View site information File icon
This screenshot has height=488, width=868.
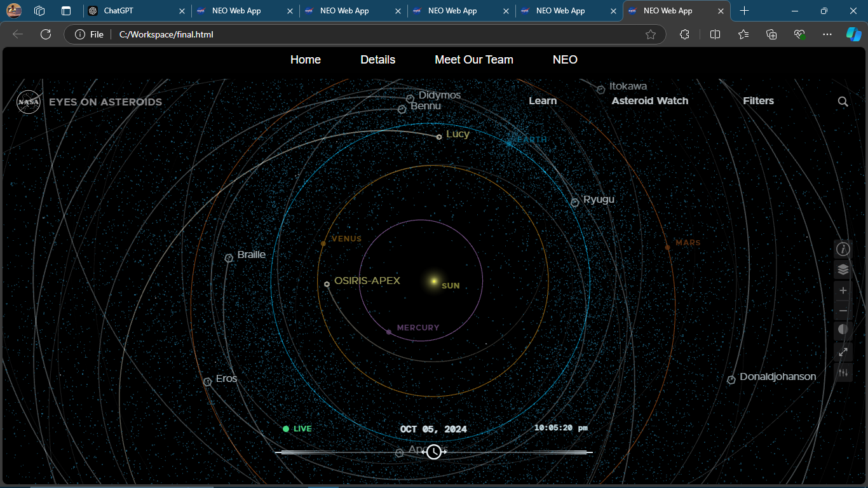89,34
